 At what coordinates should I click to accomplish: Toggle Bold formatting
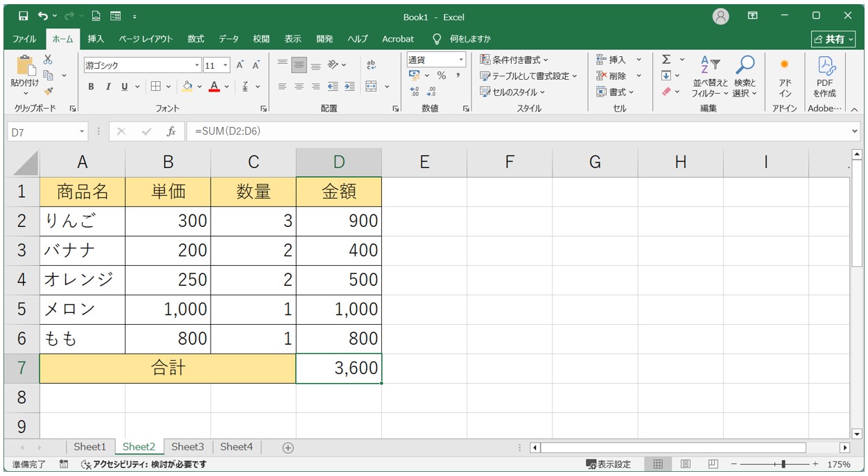(x=91, y=87)
